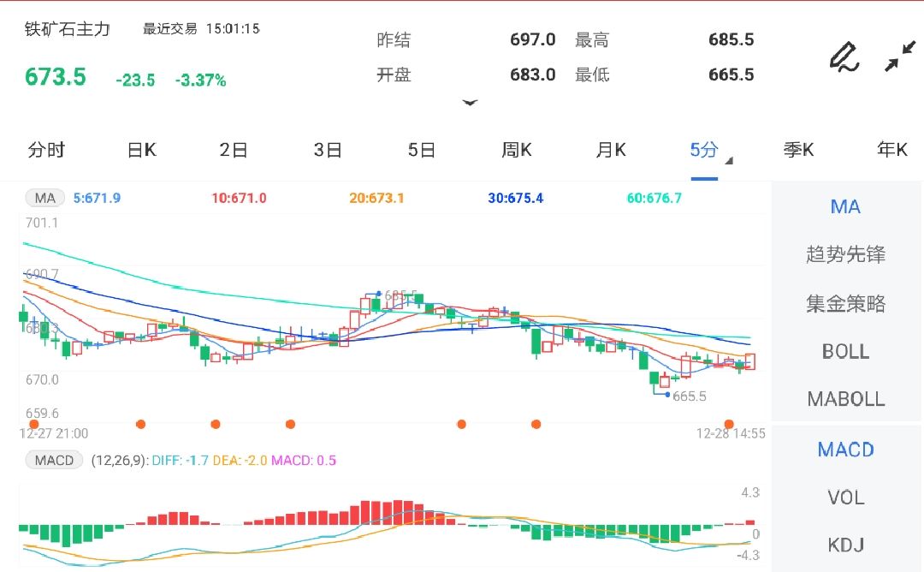Open the 5分 period dropdown triangle
This screenshot has height=572, width=924.
tap(729, 160)
